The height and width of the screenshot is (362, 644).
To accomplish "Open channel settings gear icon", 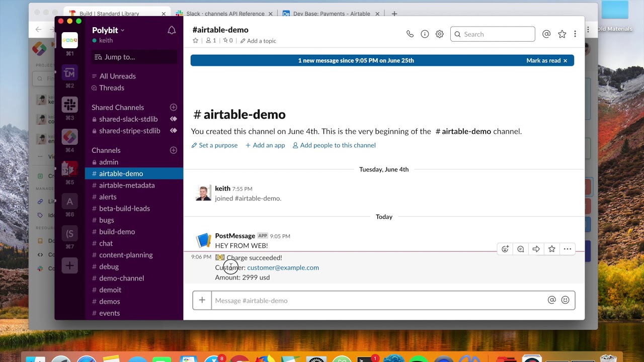I will pyautogui.click(x=440, y=34).
